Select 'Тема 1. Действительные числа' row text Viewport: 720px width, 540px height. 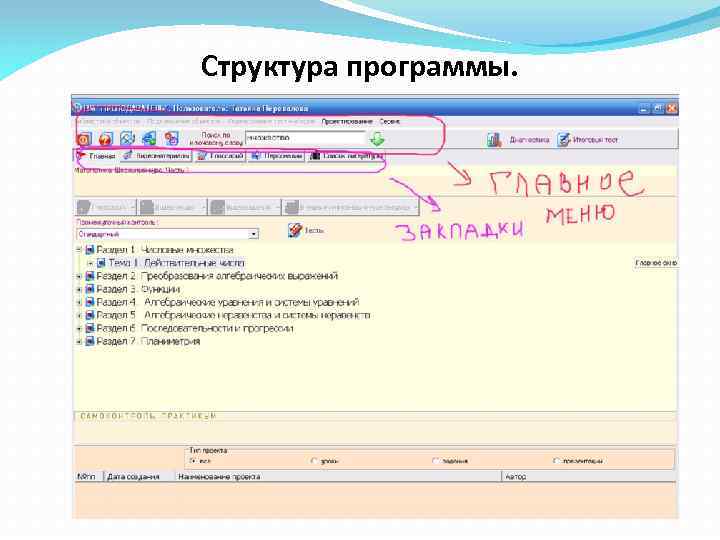pos(176,263)
